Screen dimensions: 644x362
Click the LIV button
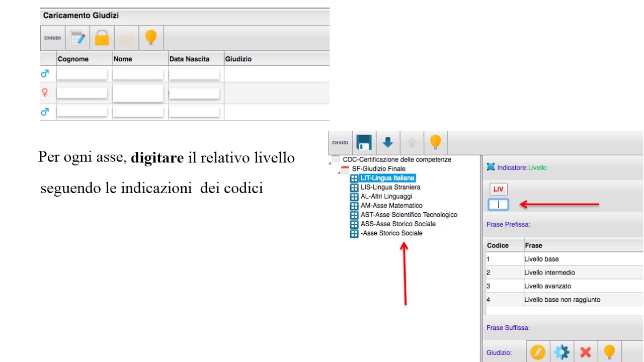(499, 189)
